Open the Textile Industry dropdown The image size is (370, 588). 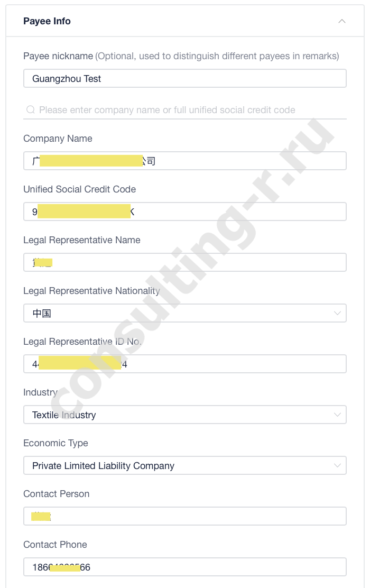click(185, 415)
